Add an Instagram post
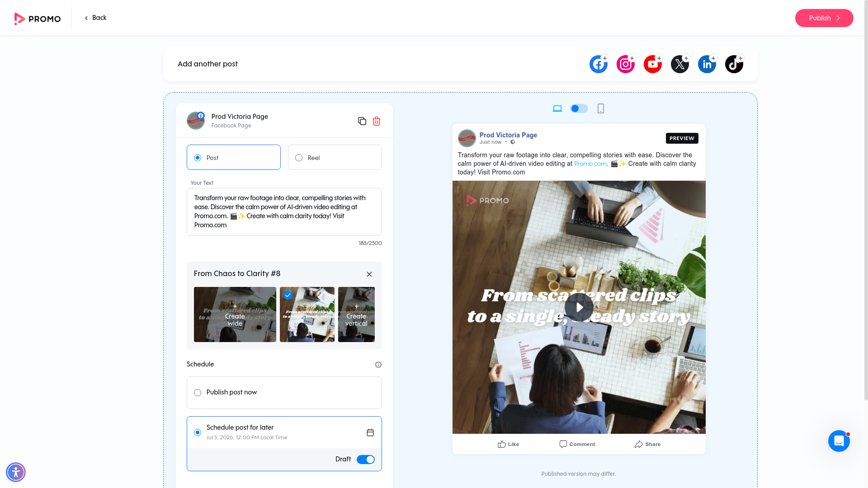This screenshot has height=488, width=868. (x=626, y=64)
